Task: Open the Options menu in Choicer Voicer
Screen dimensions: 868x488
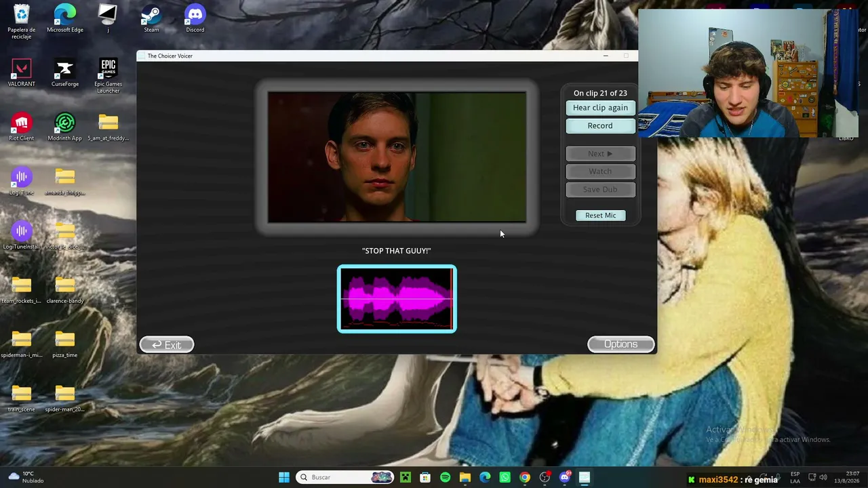Action: click(x=621, y=344)
